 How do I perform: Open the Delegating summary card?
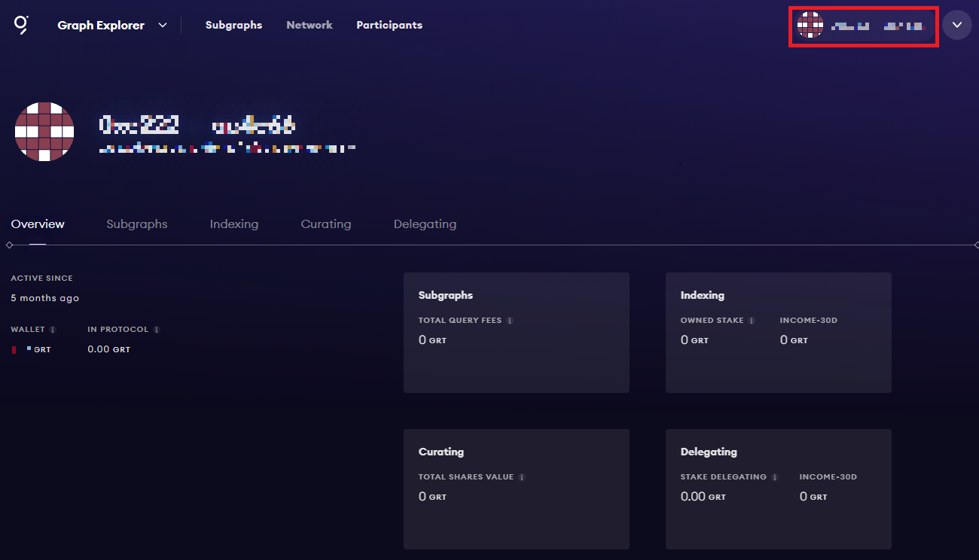778,488
